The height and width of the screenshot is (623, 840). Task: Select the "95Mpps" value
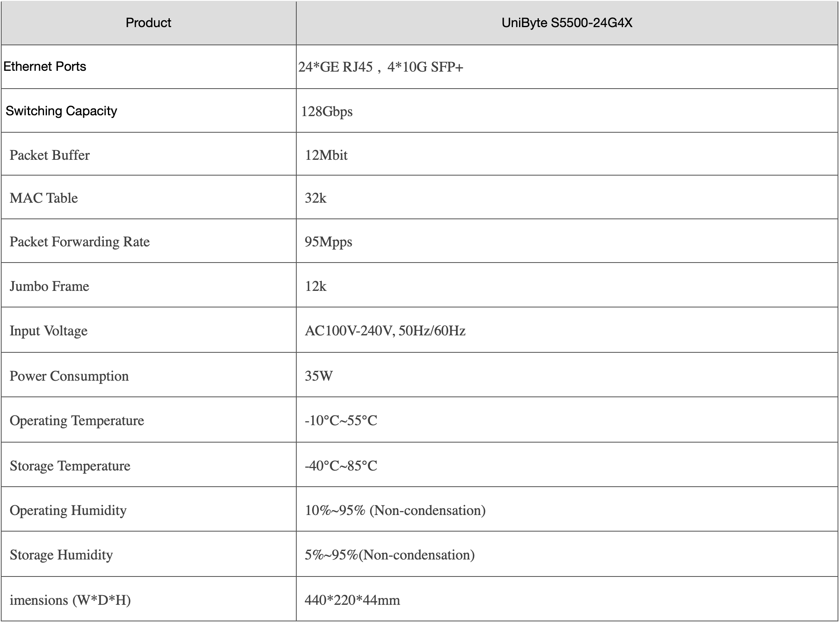[328, 242]
